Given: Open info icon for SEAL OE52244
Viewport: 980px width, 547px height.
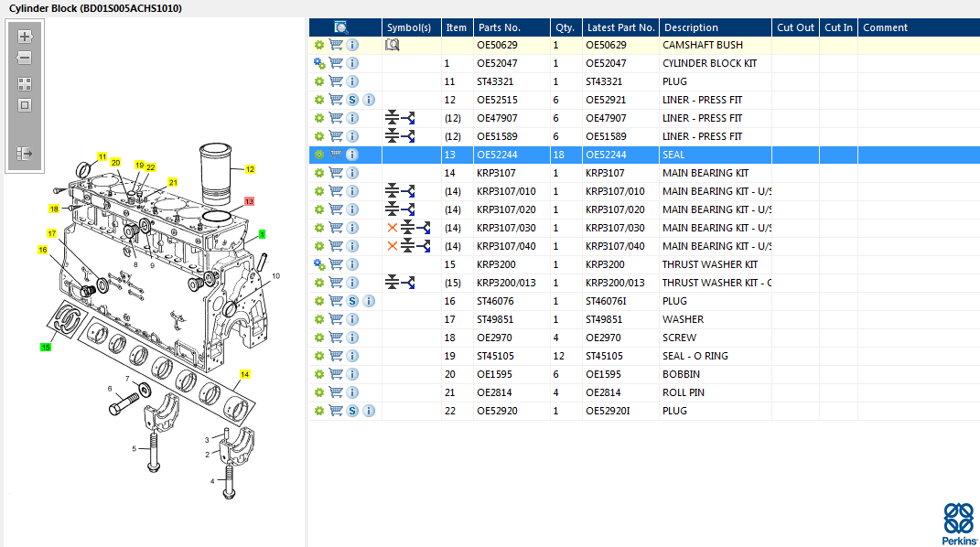Looking at the screenshot, I should tap(352, 155).
